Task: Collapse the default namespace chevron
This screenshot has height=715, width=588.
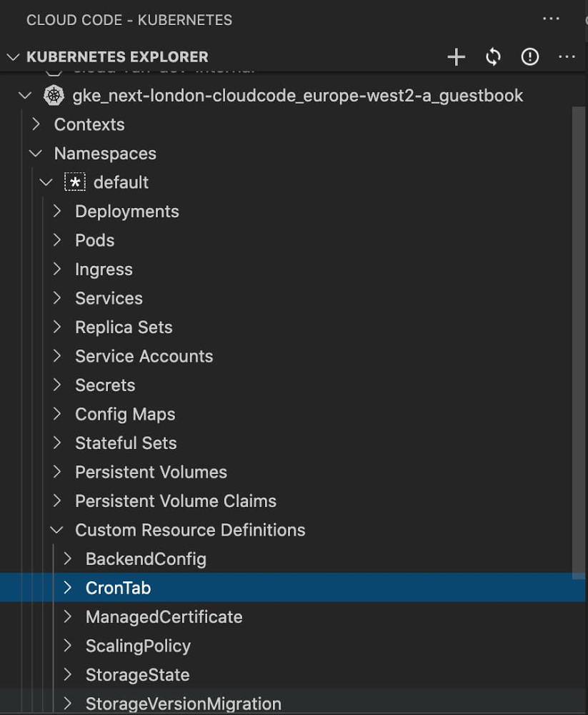Action: point(46,182)
